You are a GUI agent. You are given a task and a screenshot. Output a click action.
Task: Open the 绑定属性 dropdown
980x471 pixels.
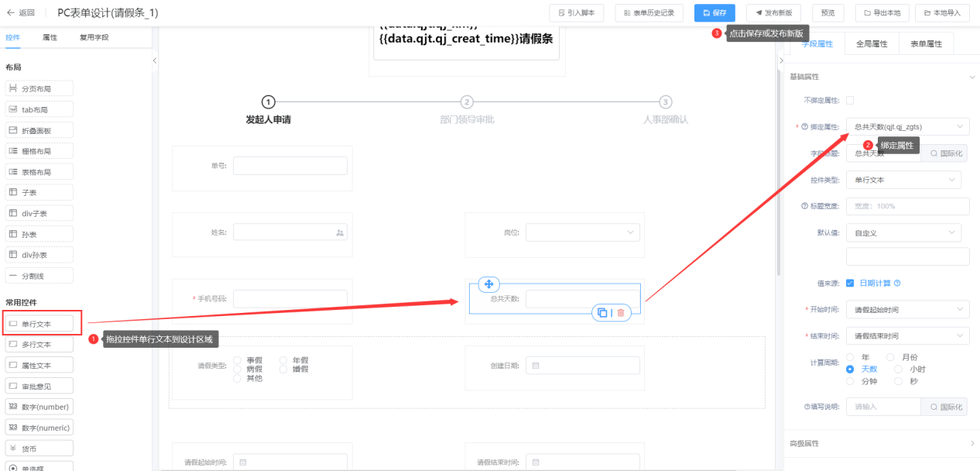[x=907, y=126]
